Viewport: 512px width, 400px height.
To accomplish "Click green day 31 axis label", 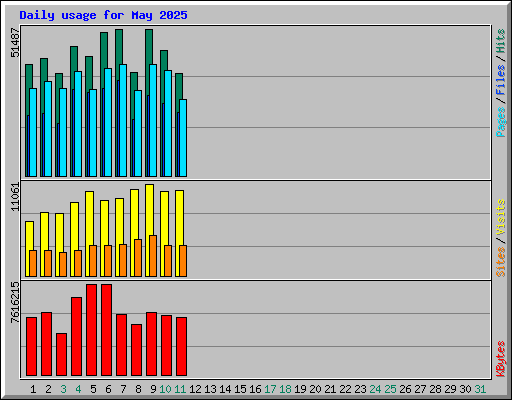I will [480, 389].
